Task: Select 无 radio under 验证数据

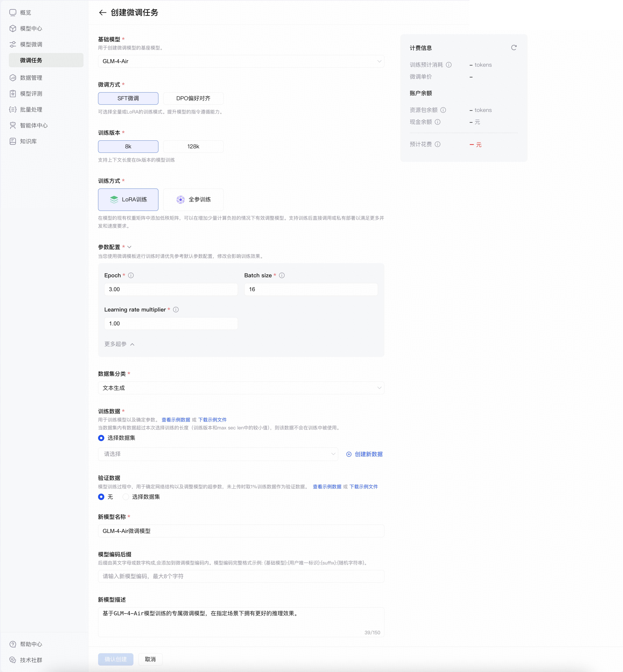Action: [x=101, y=497]
